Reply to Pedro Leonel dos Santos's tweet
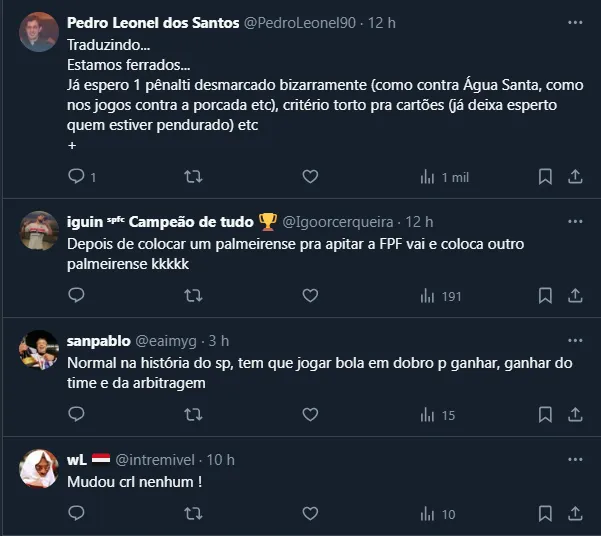Viewport: 601px width, 536px height. (x=76, y=177)
